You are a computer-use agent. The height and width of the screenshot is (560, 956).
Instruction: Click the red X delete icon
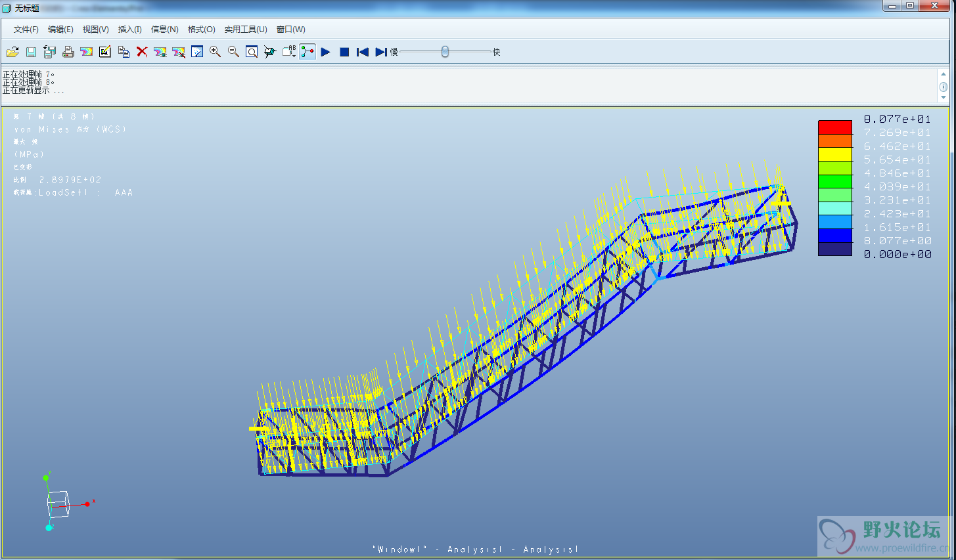(142, 52)
